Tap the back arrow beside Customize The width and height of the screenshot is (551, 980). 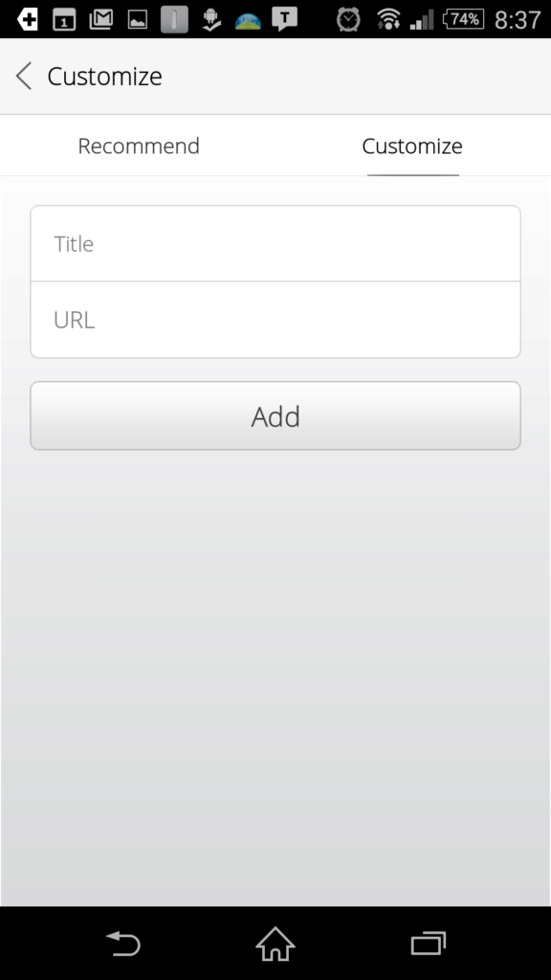pyautogui.click(x=24, y=77)
